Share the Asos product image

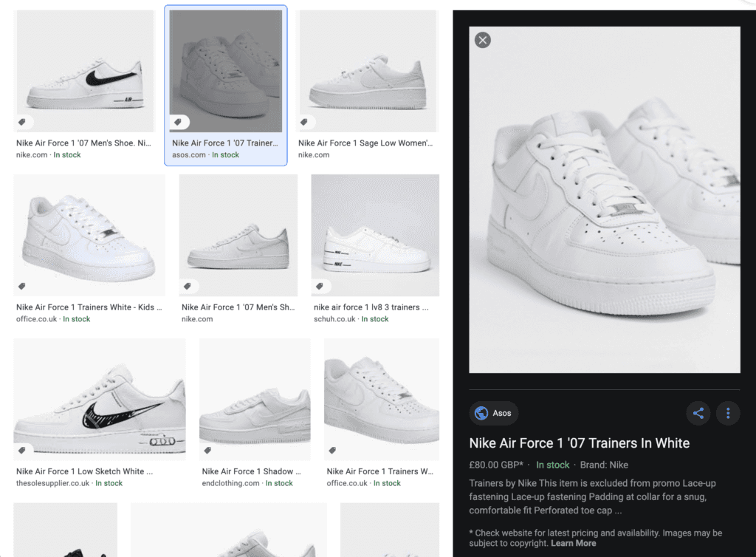tap(698, 413)
